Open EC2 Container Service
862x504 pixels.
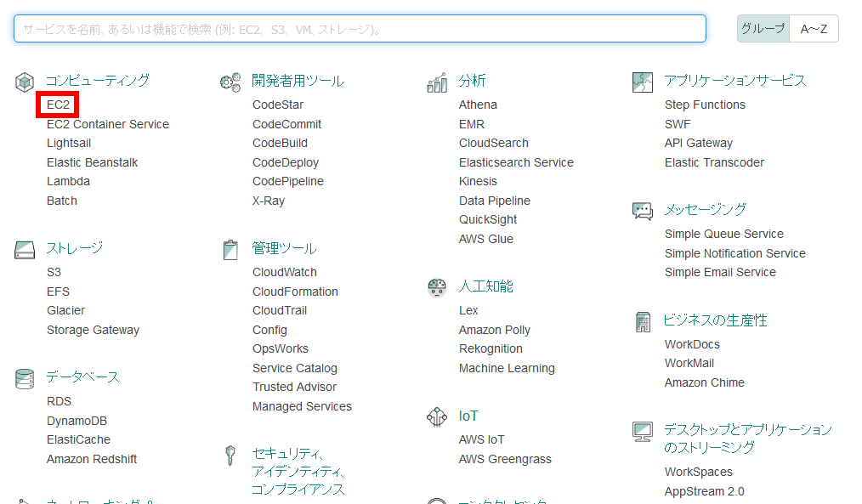click(108, 124)
